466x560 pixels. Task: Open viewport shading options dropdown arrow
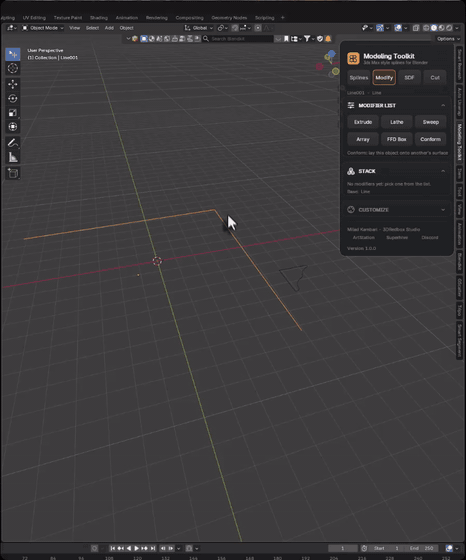tap(457, 28)
